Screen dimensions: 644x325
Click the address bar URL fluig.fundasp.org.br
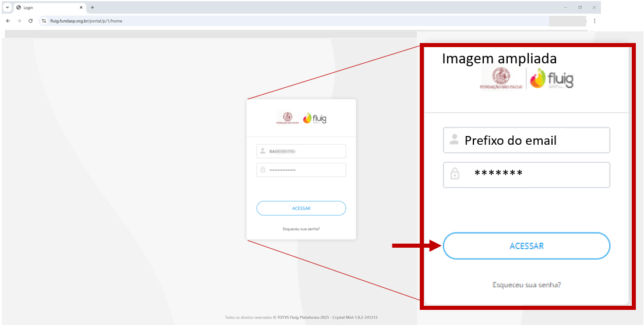pos(86,21)
